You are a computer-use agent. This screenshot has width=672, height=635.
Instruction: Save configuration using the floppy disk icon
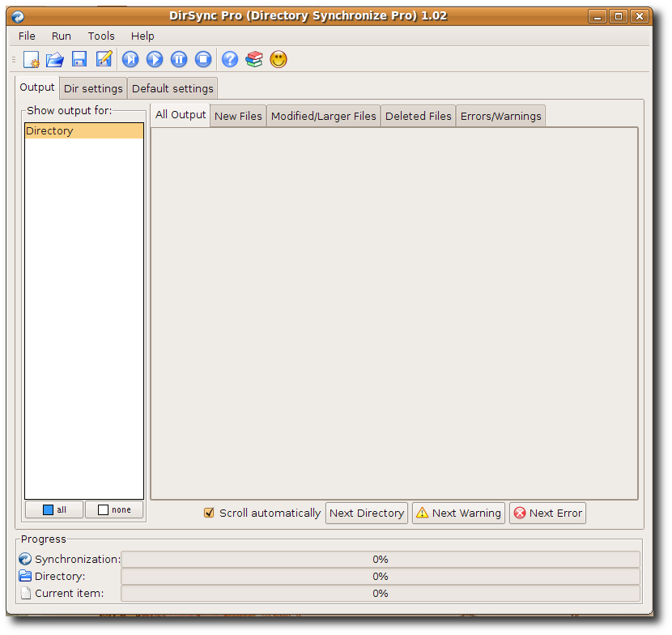click(x=79, y=59)
